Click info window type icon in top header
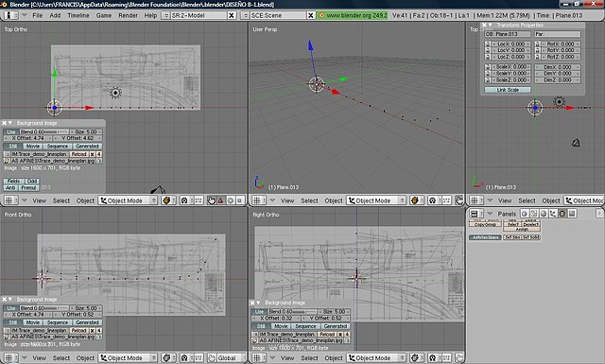This screenshot has width=605, height=364. point(11,15)
